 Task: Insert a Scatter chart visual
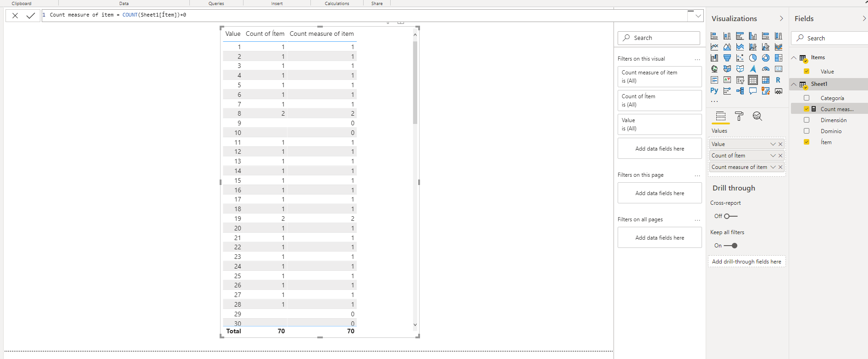[740, 58]
